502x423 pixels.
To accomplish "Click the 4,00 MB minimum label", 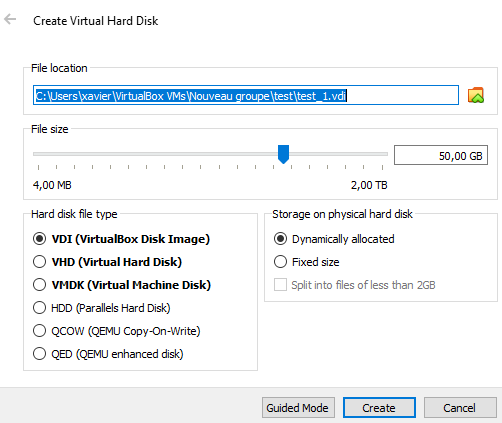I will [52, 185].
